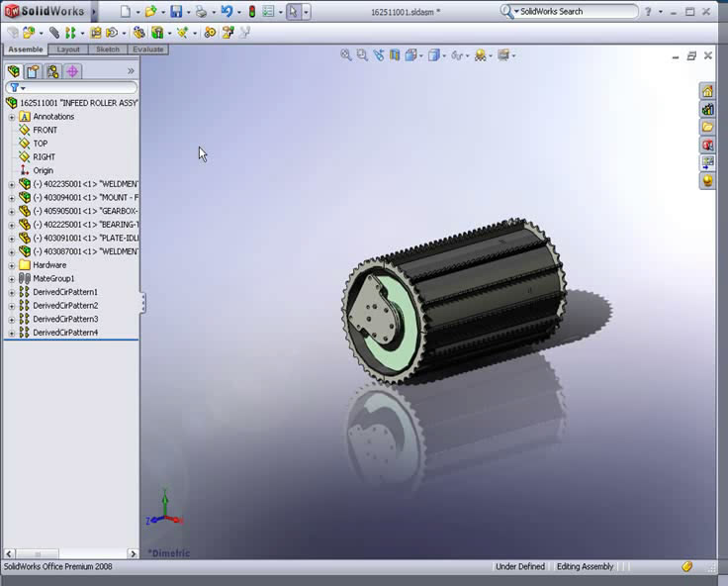The height and width of the screenshot is (586, 728).
Task: Click the Rebuild traffic light icon
Action: pos(252,11)
